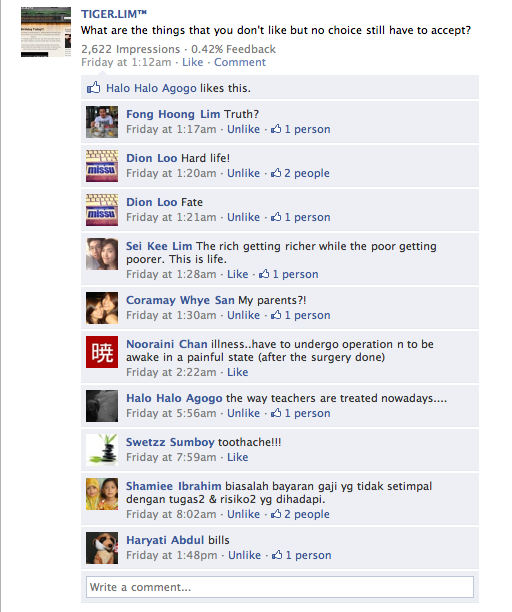Open TIGER.LIM page name link
512x612 pixels.
(114, 14)
